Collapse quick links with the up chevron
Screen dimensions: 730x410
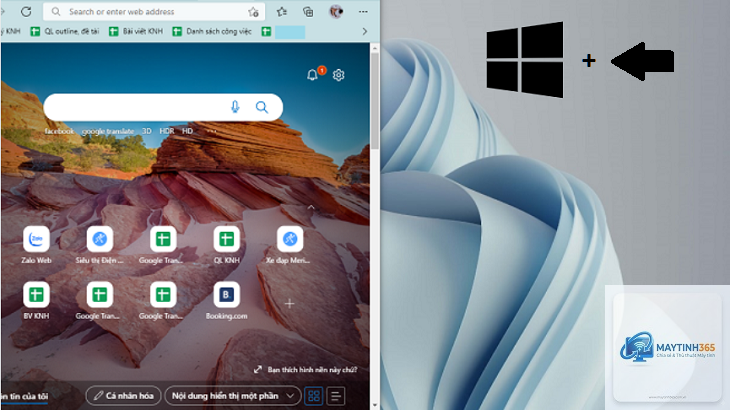pos(311,208)
